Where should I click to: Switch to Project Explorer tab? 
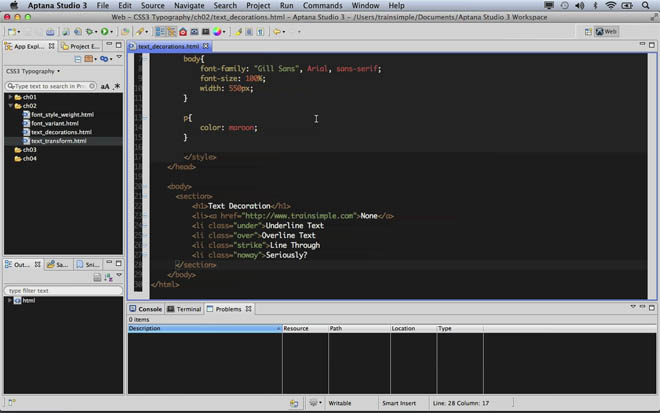coord(80,46)
